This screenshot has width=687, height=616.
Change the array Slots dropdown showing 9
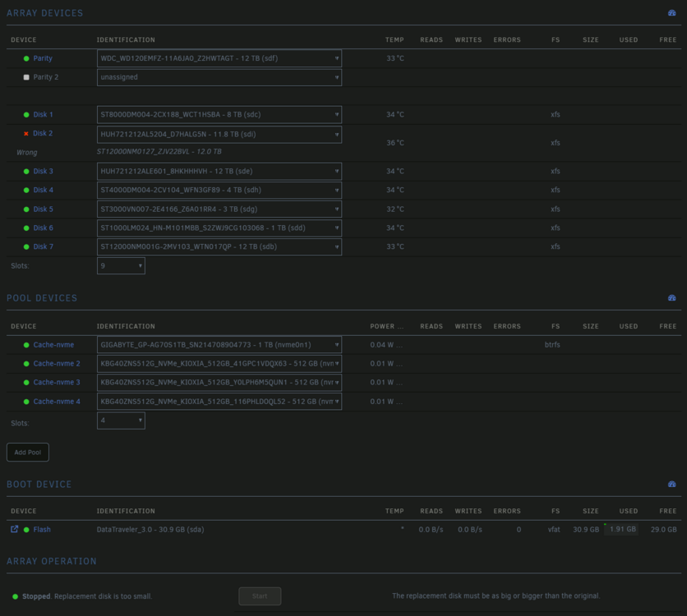[121, 266]
